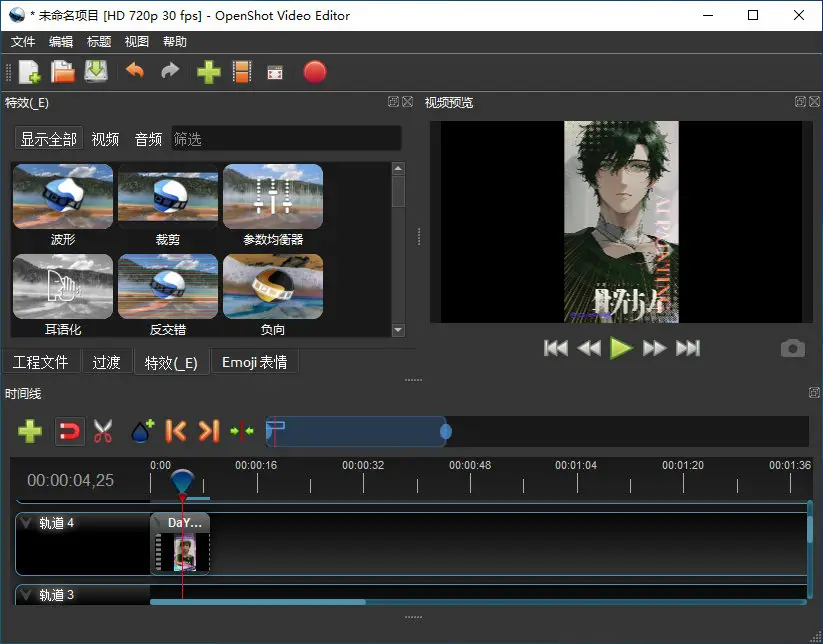Image resolution: width=823 pixels, height=644 pixels.
Task: Adjust the timeline zoom slider
Action: (x=445, y=430)
